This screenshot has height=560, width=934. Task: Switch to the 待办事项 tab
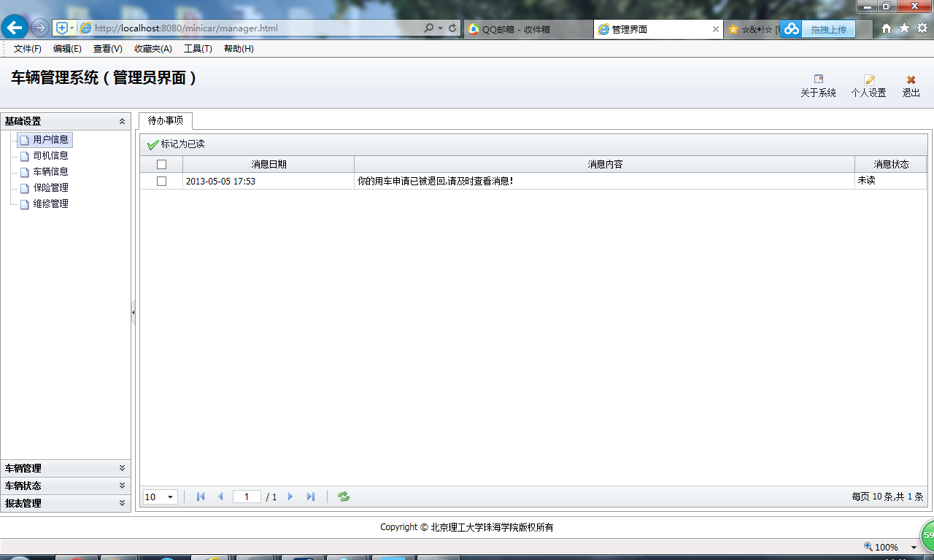[166, 122]
